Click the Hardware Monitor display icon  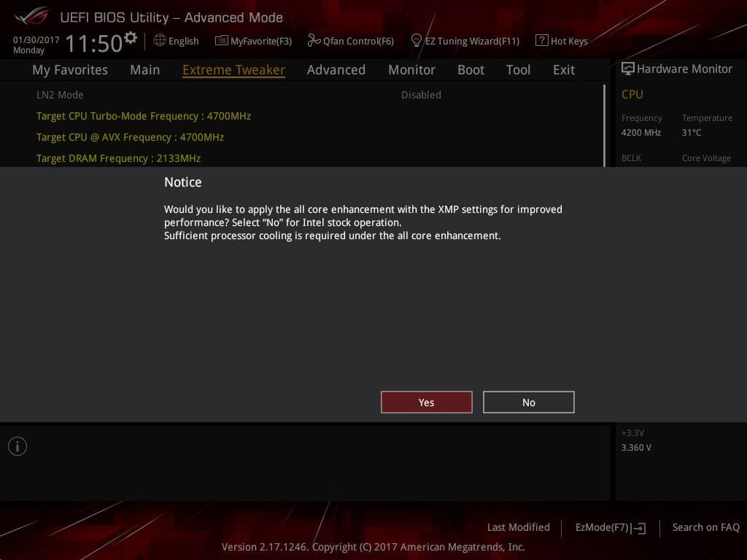click(627, 69)
